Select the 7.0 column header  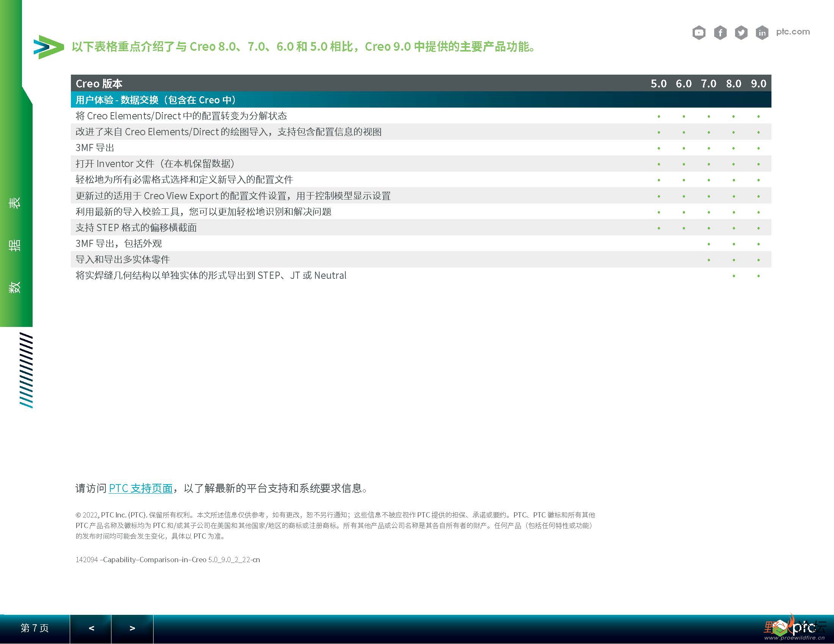[709, 84]
